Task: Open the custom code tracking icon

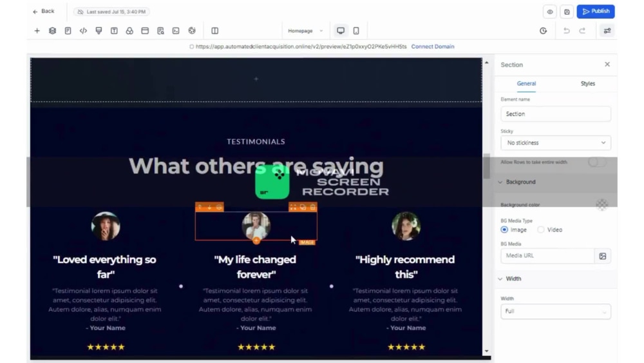Action: point(83,31)
